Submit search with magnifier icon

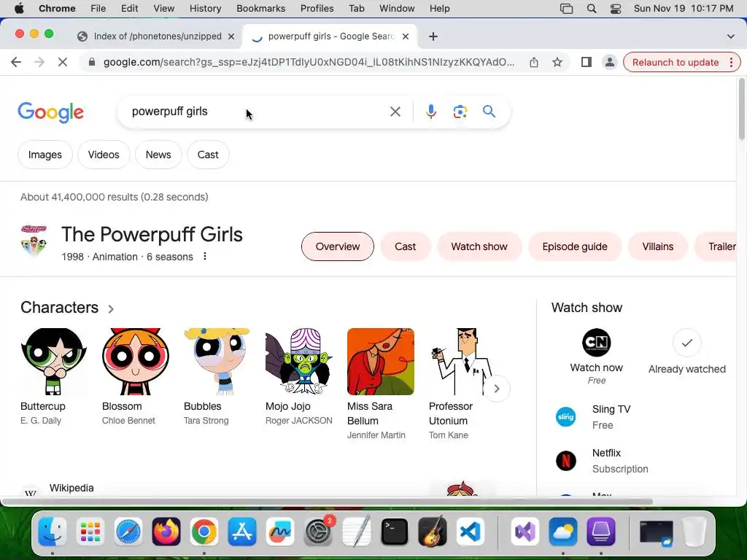tap(489, 112)
